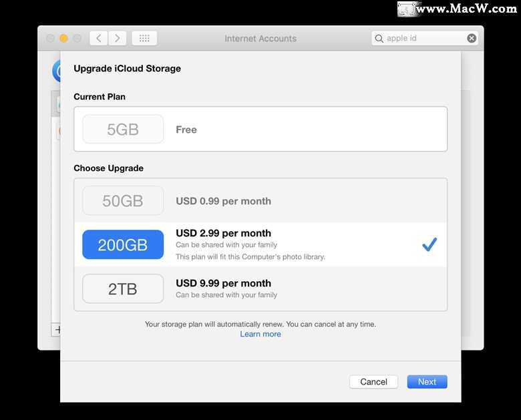Click the Internet Accounts window title
The width and height of the screenshot is (521, 420).
(260, 39)
